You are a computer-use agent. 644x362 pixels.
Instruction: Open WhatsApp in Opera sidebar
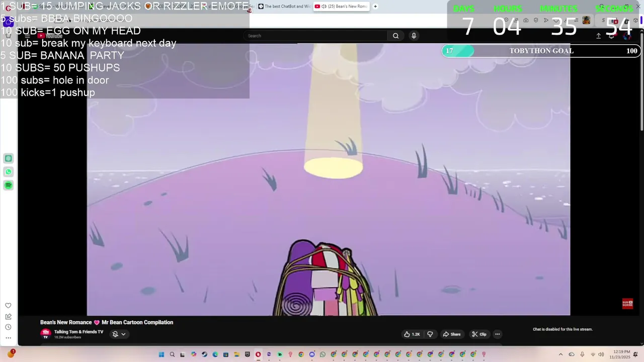[x=8, y=172]
